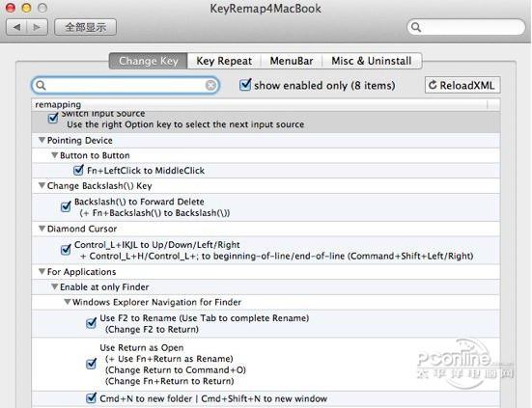This screenshot has width=532, height=408.
Task: Select the Pointing Device row text
Action: pos(80,140)
